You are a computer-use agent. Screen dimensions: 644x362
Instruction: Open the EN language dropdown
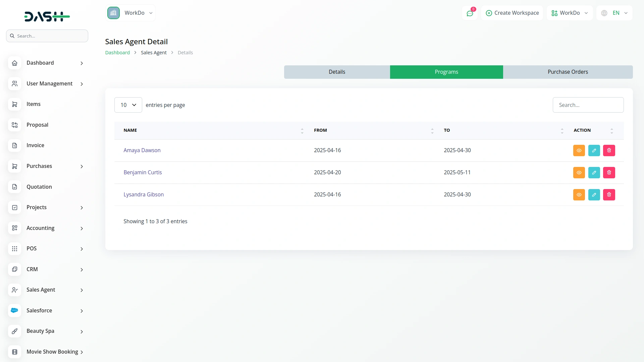coord(614,13)
